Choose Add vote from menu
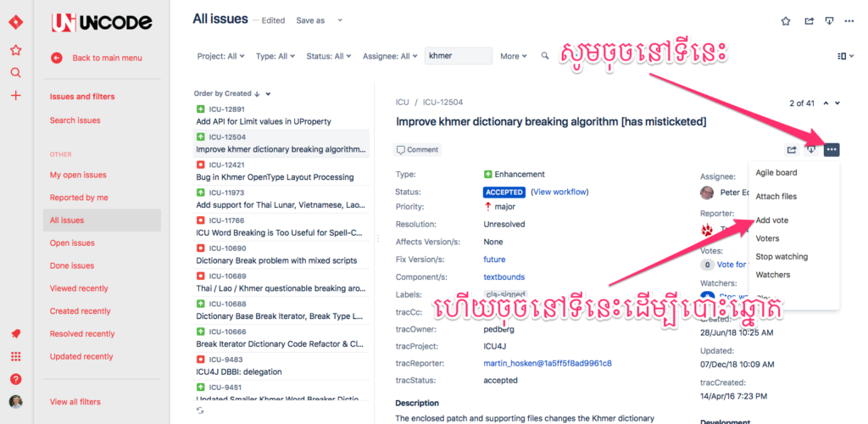This screenshot has width=868, height=424. [x=771, y=220]
